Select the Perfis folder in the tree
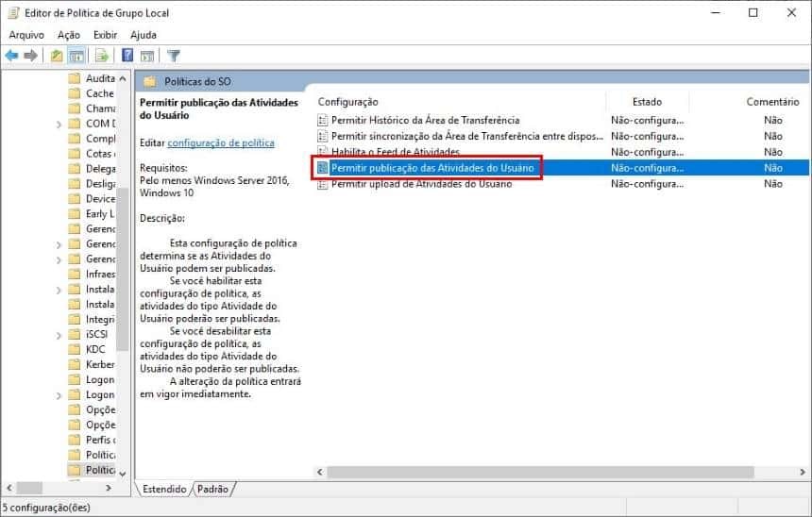 [100, 440]
